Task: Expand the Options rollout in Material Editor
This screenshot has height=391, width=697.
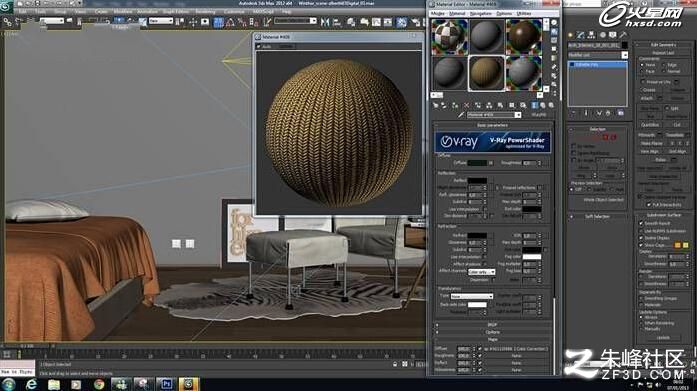Action: coord(493,332)
